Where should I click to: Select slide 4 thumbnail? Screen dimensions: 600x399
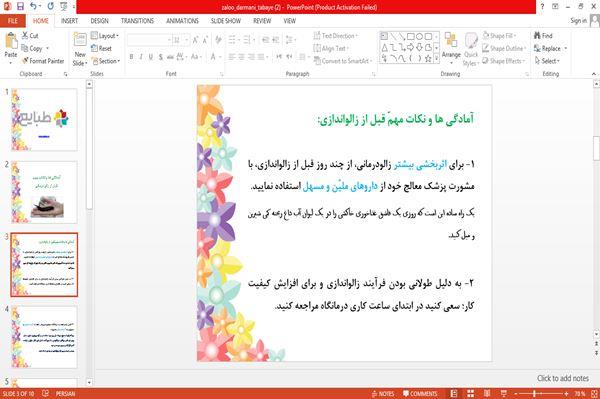pyautogui.click(x=44, y=337)
